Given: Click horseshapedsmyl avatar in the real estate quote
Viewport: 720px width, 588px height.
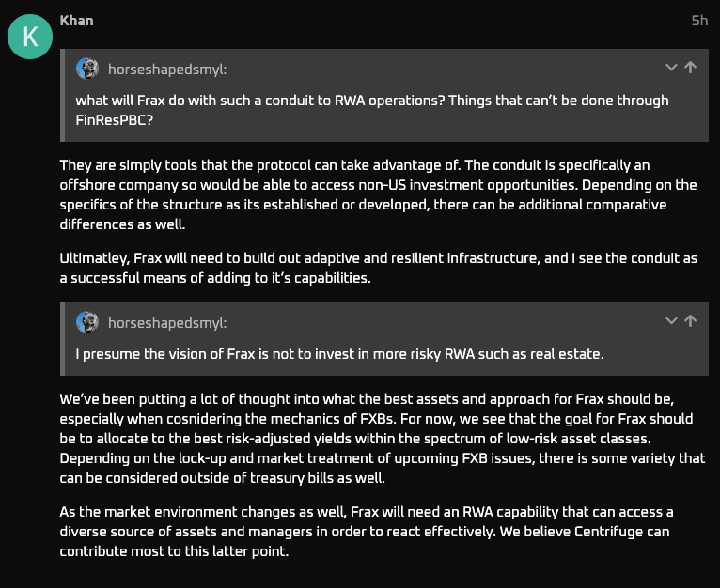Looking at the screenshot, I should pos(87,322).
